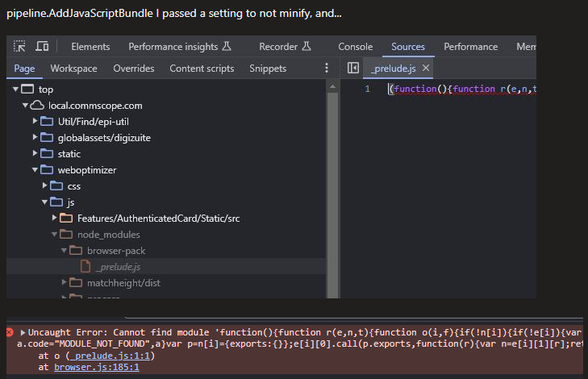Viewport: 588px width, 379px height.
Task: Click the _prelude.js file icon in tree
Action: (85, 267)
